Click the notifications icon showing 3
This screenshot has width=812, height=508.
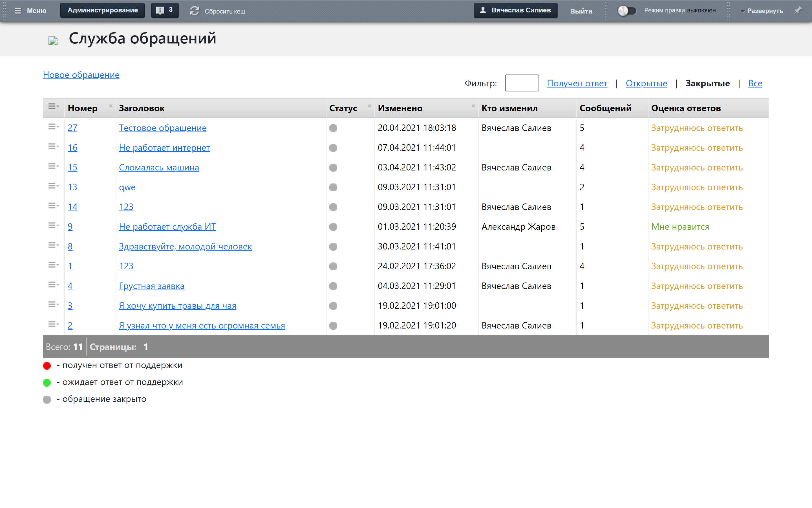(164, 10)
